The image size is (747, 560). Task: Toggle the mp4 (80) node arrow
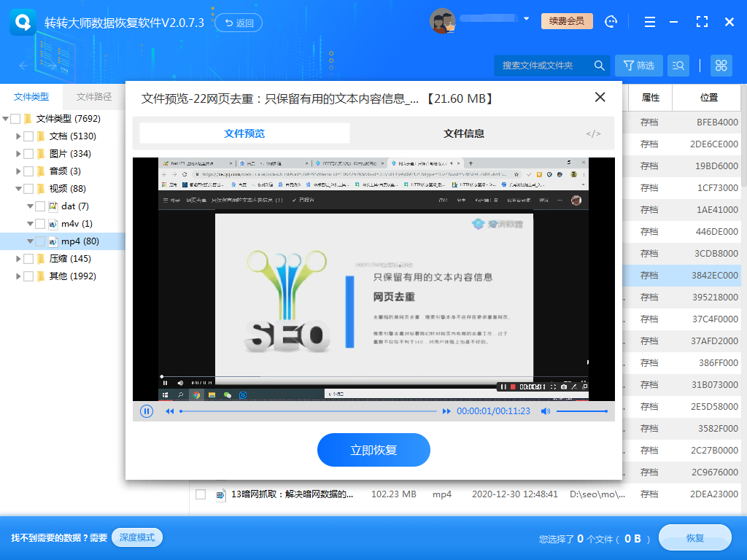[x=30, y=241]
